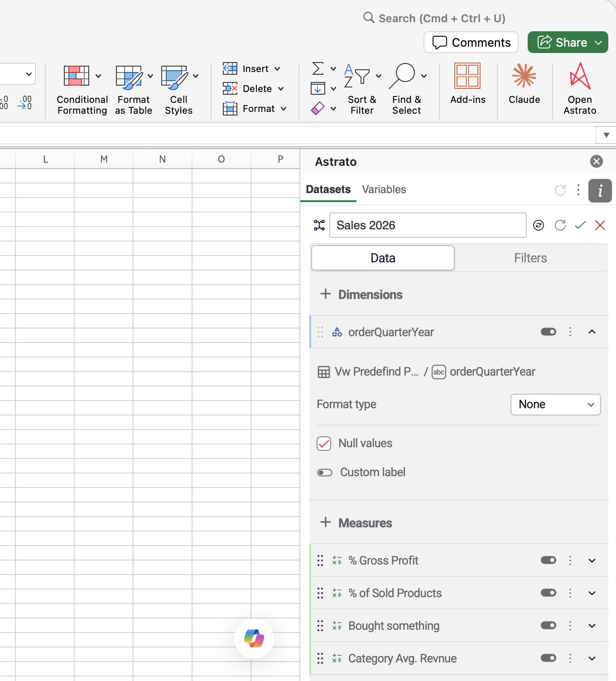This screenshot has width=616, height=681.
Task: Collapse the orderQuarterYear dimension
Action: click(592, 332)
